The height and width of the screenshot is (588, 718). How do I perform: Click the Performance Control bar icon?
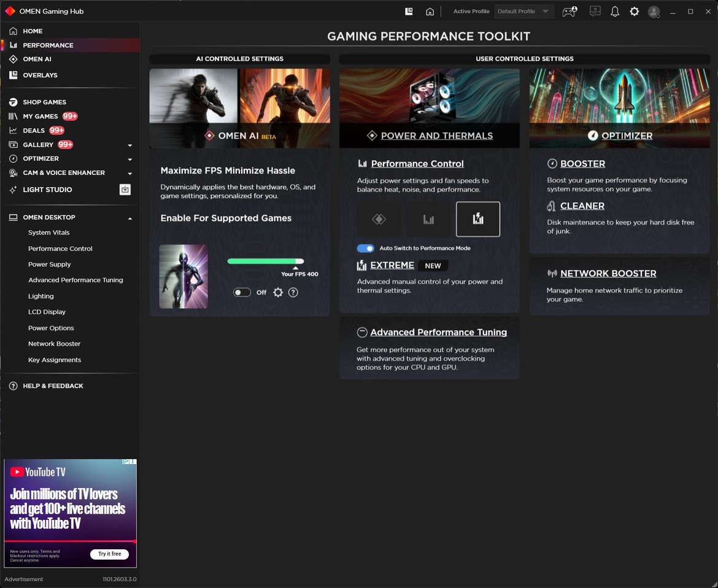(x=363, y=163)
